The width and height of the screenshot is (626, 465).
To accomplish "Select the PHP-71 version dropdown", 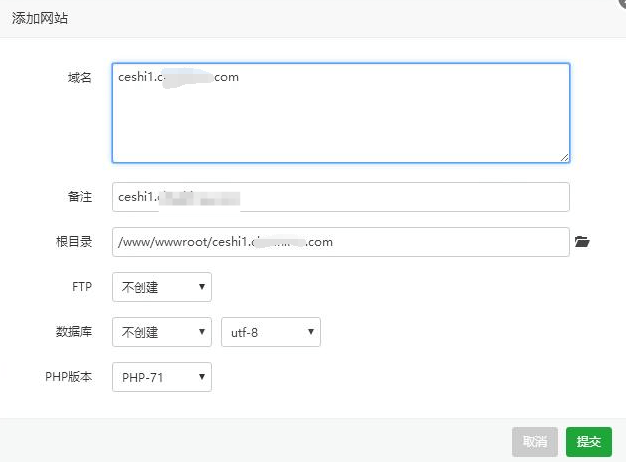I will point(161,377).
